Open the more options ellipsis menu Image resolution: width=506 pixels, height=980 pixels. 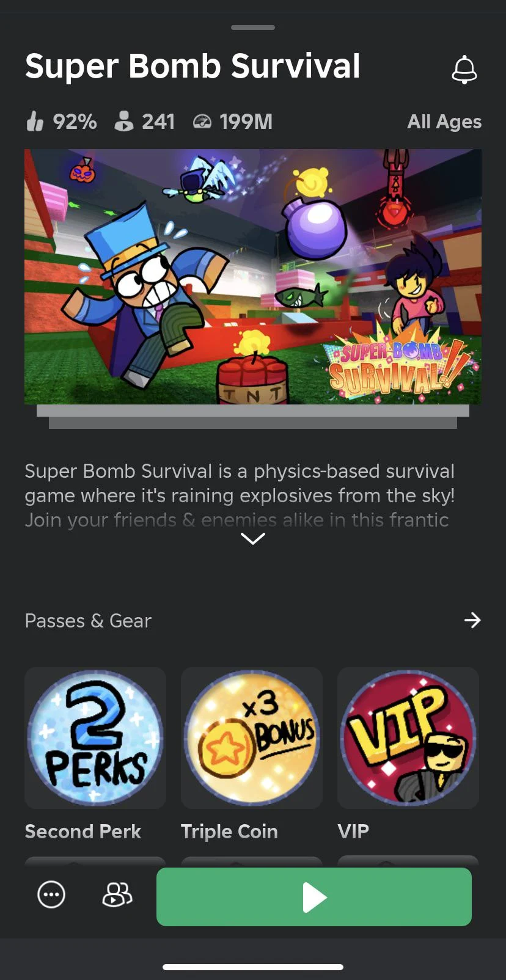click(x=51, y=895)
